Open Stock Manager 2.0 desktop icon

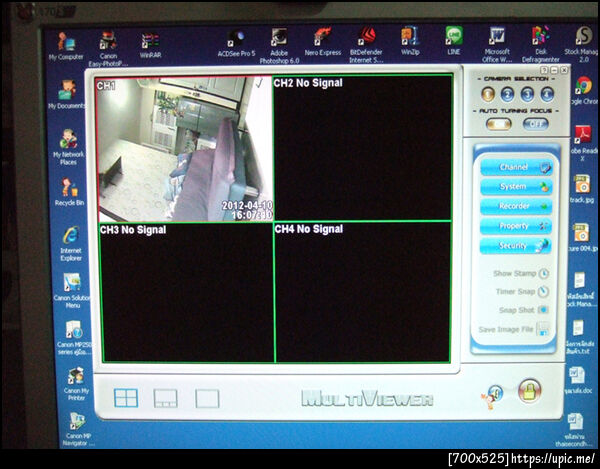[582, 44]
